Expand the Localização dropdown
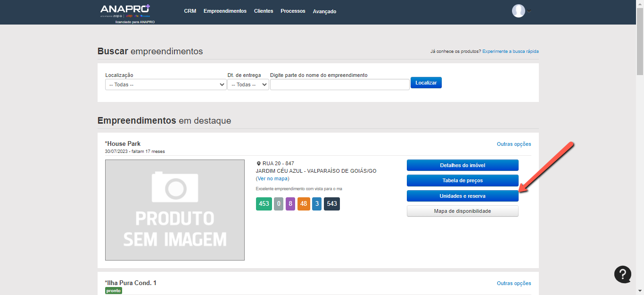 pyautogui.click(x=165, y=84)
